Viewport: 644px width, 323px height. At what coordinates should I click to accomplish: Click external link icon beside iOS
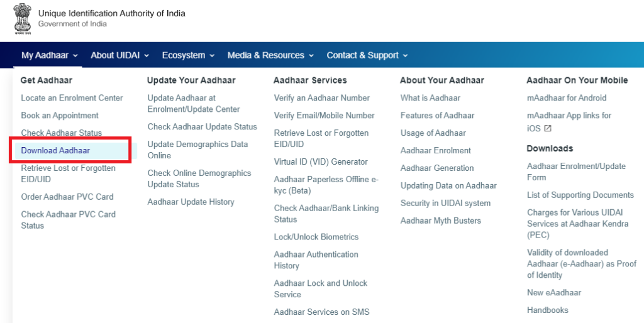pyautogui.click(x=548, y=129)
